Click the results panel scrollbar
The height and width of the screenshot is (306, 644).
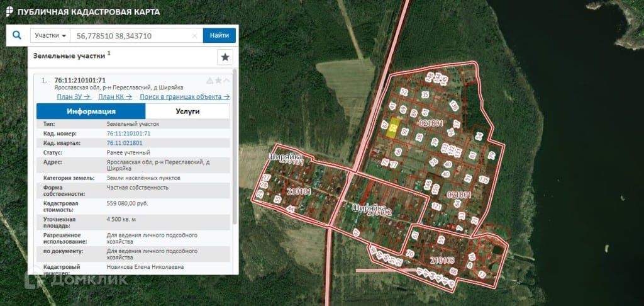[235, 148]
